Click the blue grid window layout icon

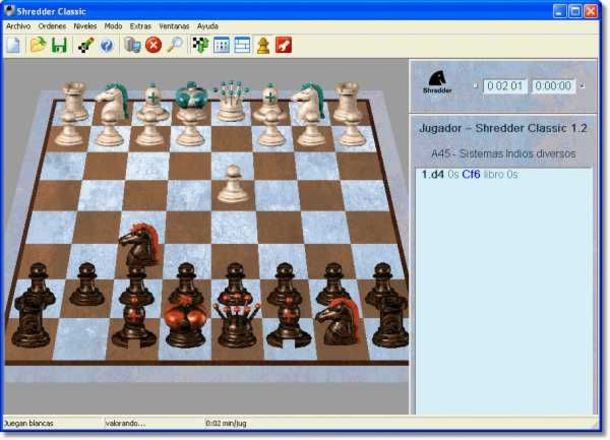pos(221,45)
